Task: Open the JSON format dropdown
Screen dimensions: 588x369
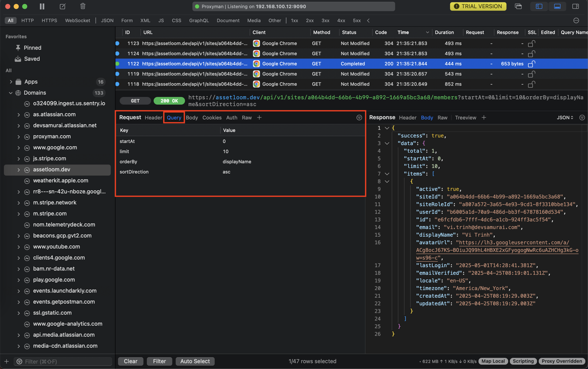Action: (565, 117)
